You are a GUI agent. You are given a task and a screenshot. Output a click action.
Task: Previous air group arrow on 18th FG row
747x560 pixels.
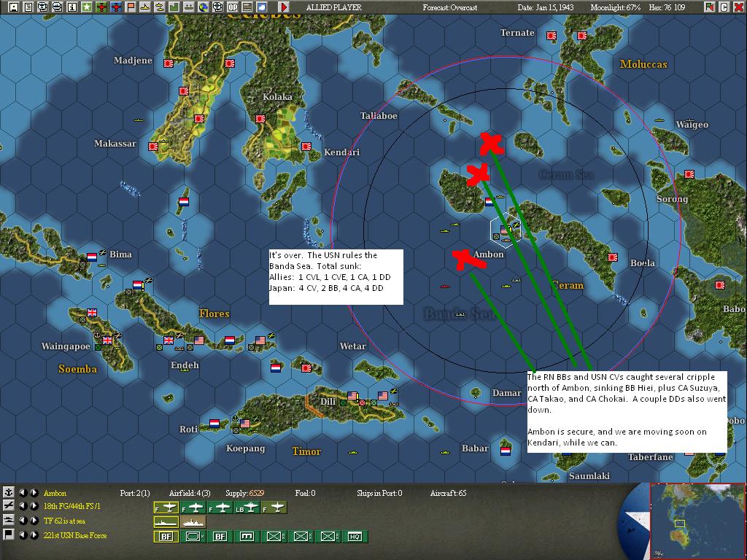(x=23, y=506)
